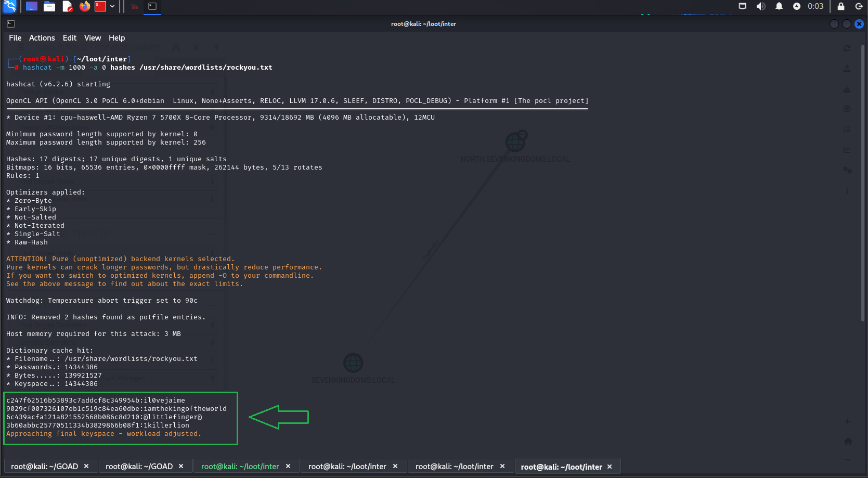This screenshot has width=868, height=478.
Task: Click the red terminal emulator launcher
Action: click(100, 6)
